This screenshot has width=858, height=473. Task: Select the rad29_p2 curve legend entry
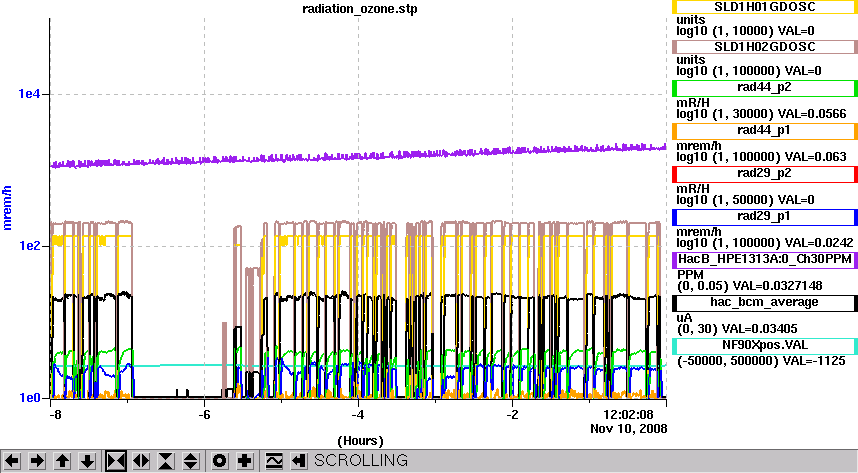764,174
